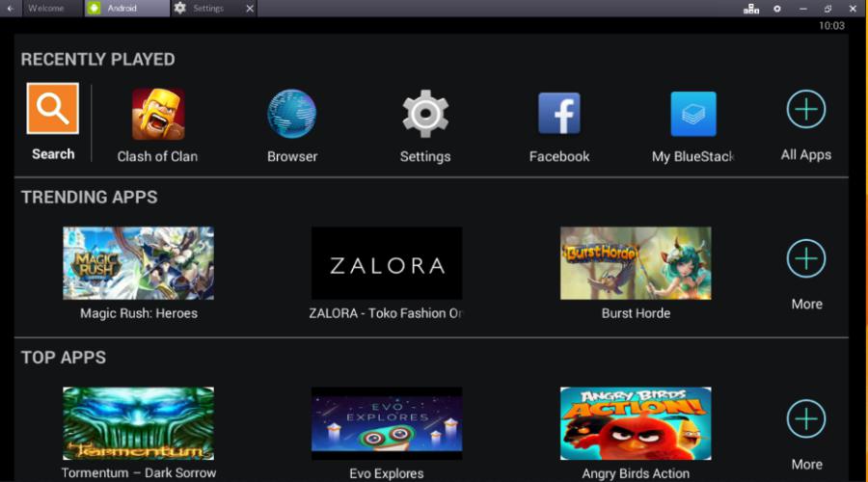Open the ZALORA app thumbnail

(387, 263)
